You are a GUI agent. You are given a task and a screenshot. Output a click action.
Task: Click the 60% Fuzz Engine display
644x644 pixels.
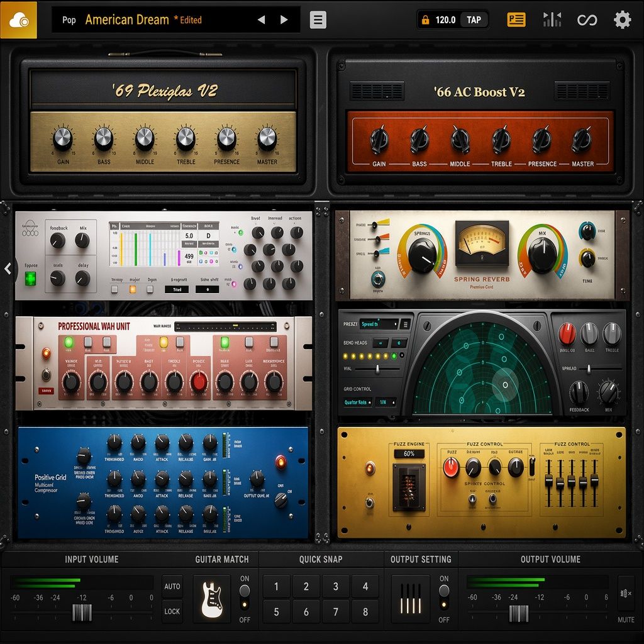tap(409, 454)
